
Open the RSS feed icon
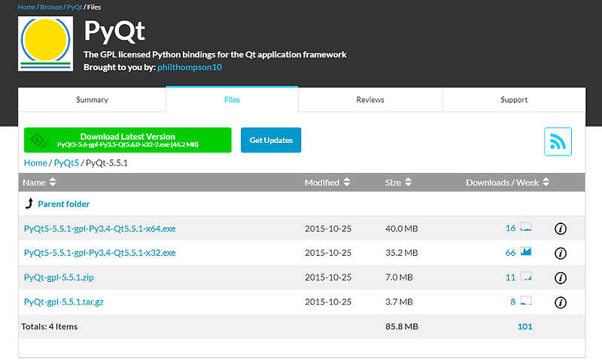click(x=558, y=141)
